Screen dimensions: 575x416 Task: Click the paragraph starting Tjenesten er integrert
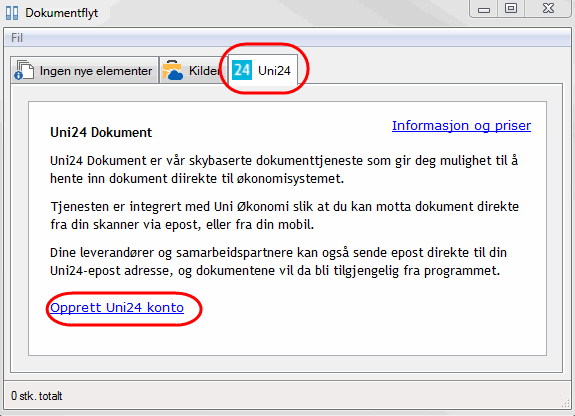coord(285,215)
